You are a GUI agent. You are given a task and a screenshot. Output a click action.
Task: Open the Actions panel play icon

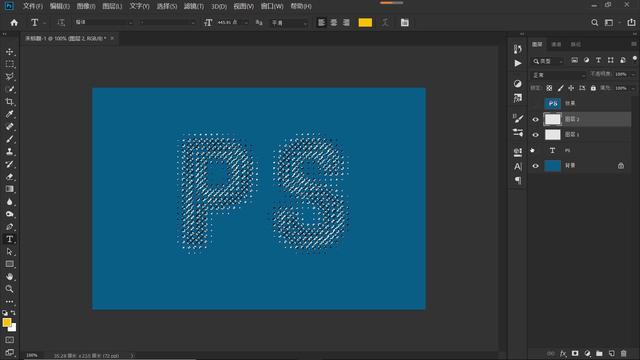[x=518, y=63]
